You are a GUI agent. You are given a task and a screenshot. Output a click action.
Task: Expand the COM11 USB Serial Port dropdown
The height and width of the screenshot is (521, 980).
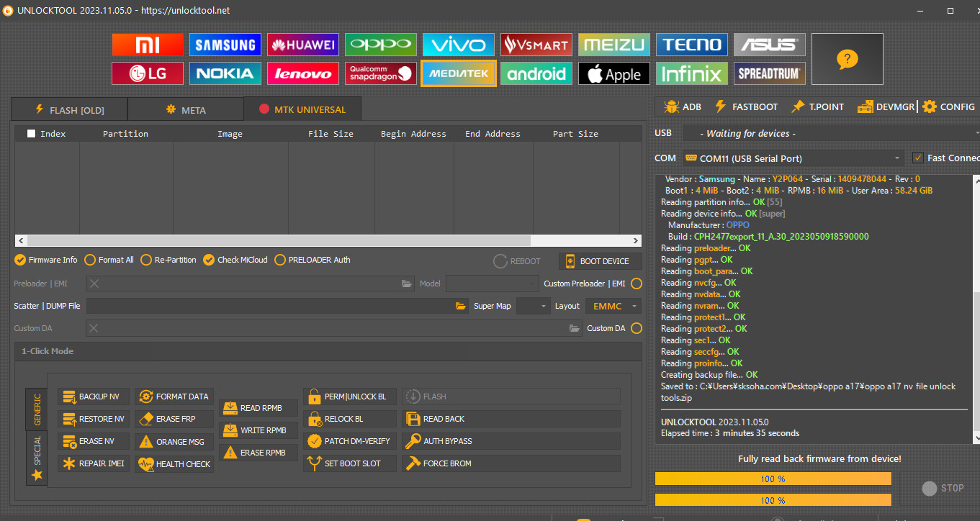tap(897, 158)
